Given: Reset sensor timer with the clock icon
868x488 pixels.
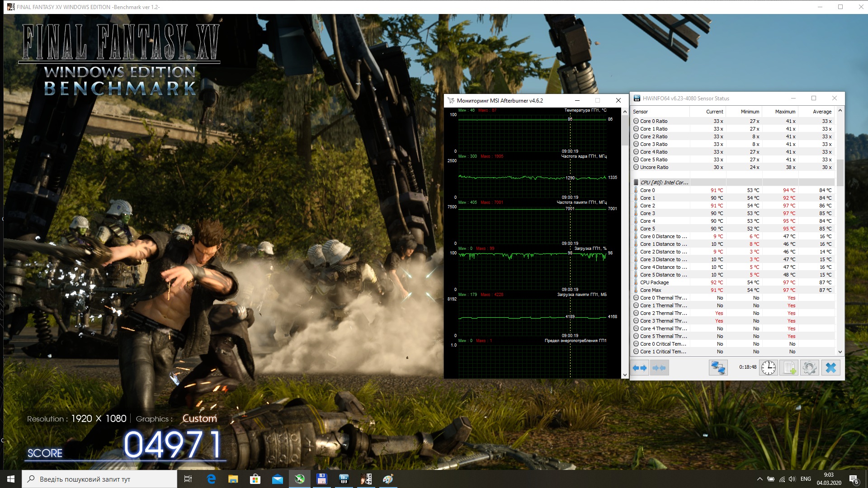Looking at the screenshot, I should pos(768,368).
